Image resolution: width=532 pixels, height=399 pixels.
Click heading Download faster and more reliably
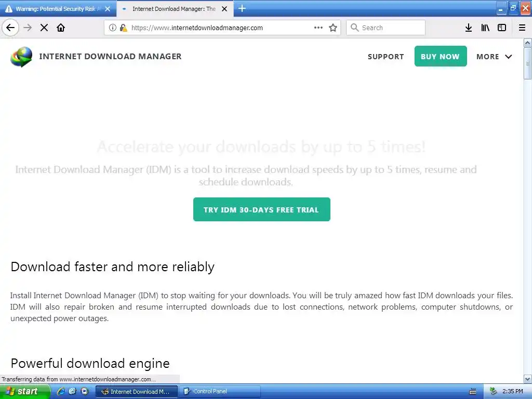112,267
